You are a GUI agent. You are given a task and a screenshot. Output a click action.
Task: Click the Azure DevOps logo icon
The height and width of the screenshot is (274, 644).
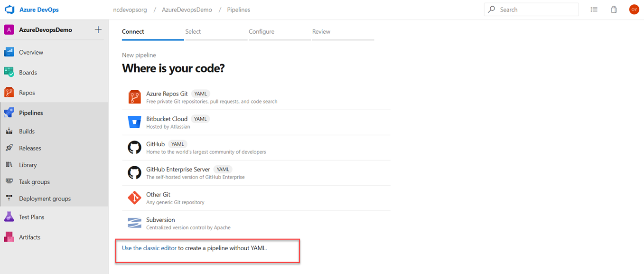pos(9,9)
